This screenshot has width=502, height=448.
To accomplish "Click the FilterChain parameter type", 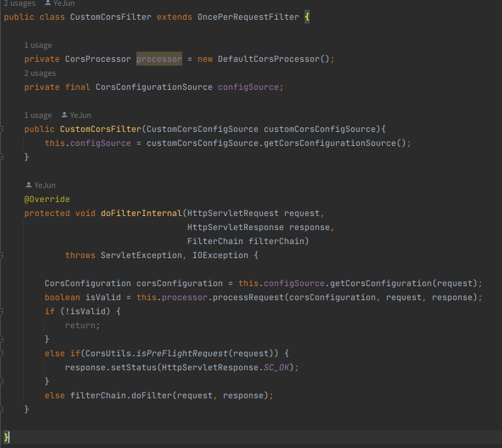I will (215, 241).
